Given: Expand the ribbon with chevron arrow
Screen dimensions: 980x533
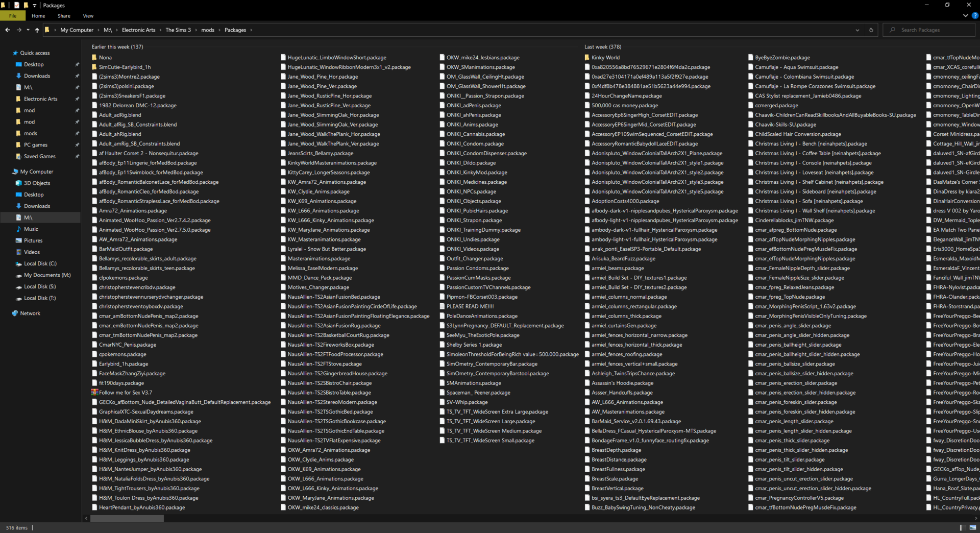Looking at the screenshot, I should pyautogui.click(x=965, y=16).
